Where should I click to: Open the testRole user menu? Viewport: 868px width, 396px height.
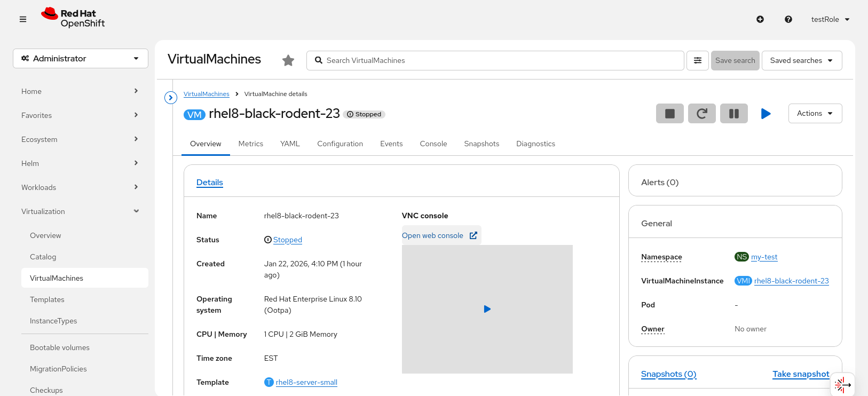[x=830, y=19]
